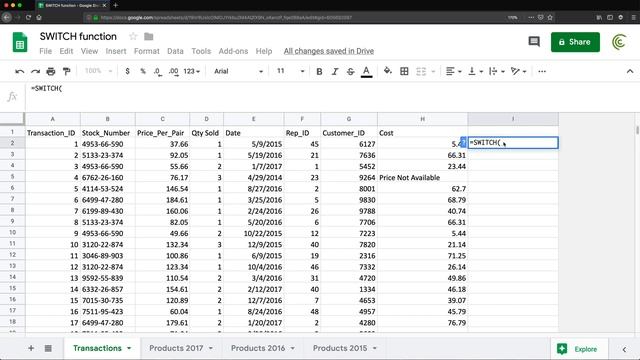Image resolution: width=640 pixels, height=360 pixels.
Task: Click the Print icon
Action: click(51, 71)
